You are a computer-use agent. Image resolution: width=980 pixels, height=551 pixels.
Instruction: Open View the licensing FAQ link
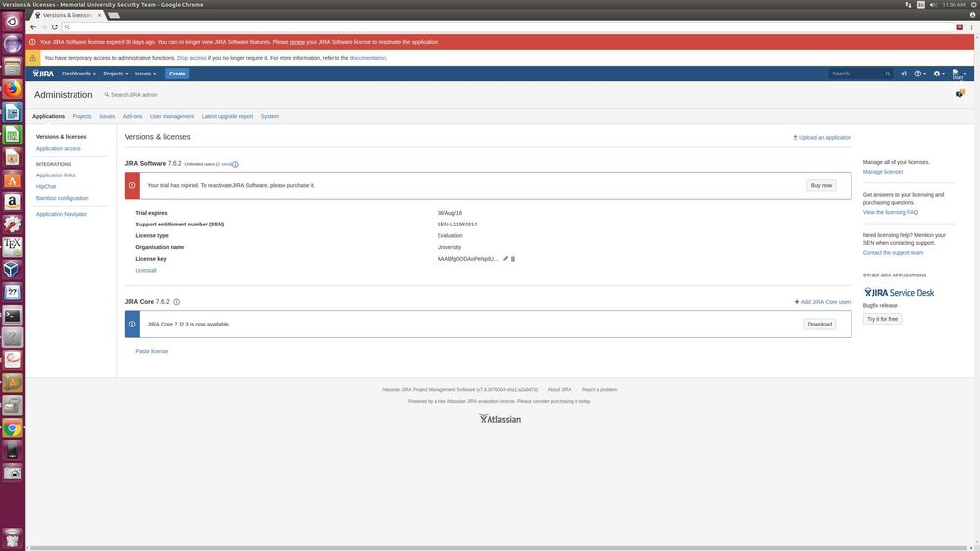tap(890, 213)
